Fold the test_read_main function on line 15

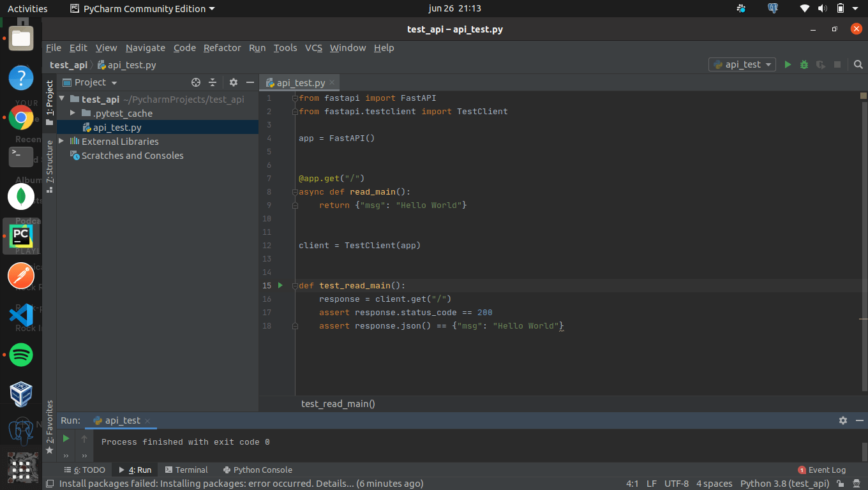coord(294,286)
